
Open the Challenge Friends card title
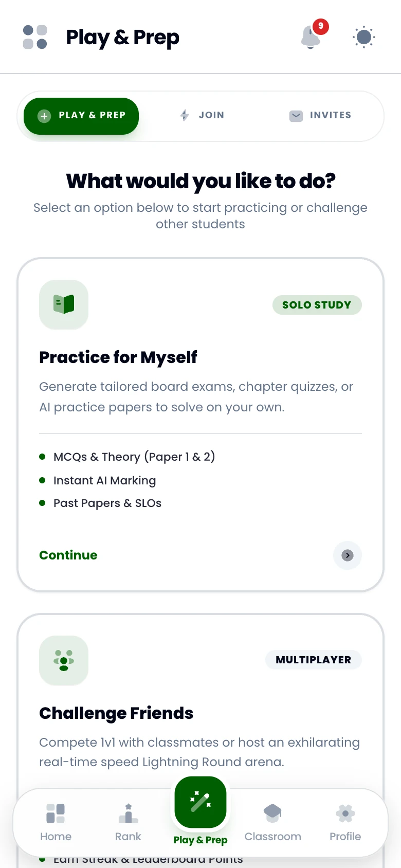click(116, 713)
